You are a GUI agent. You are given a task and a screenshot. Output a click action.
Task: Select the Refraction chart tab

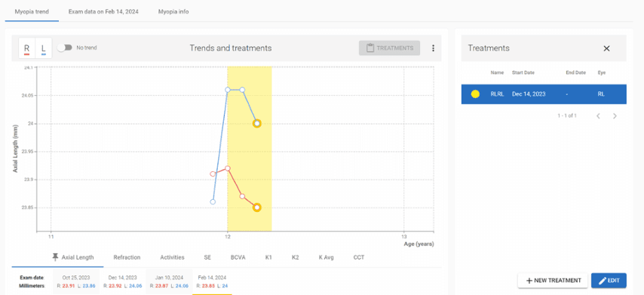(x=127, y=257)
